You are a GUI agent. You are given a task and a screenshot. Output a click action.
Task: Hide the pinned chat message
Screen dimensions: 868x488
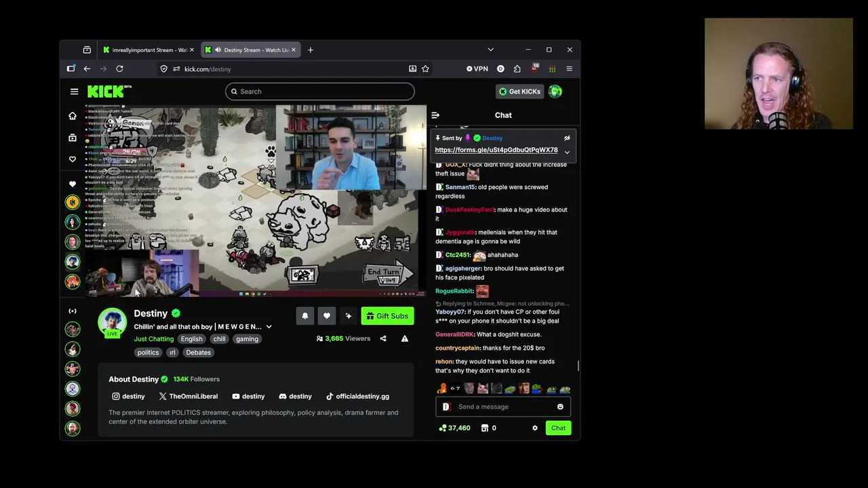(567, 138)
